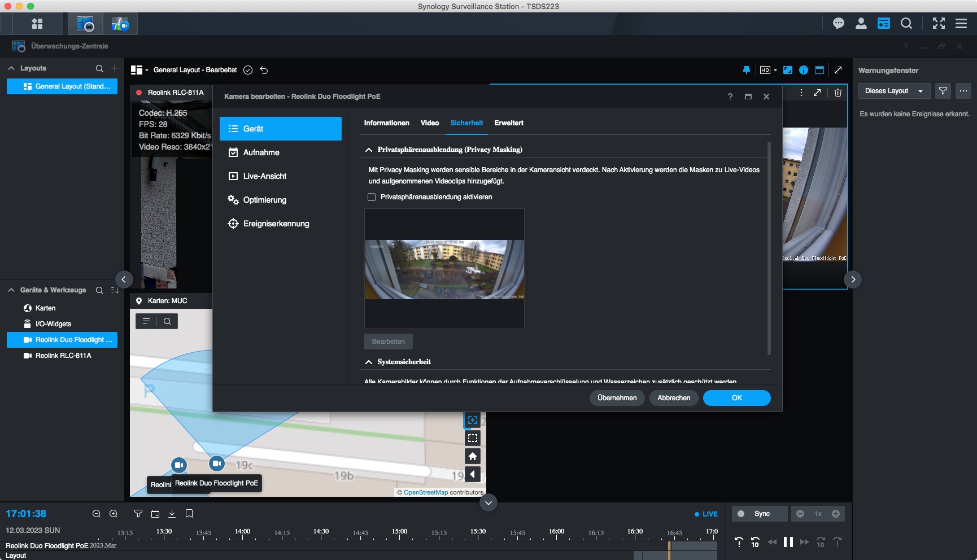Click the Abbrechen button
Screen dimensions: 977x560
point(674,398)
